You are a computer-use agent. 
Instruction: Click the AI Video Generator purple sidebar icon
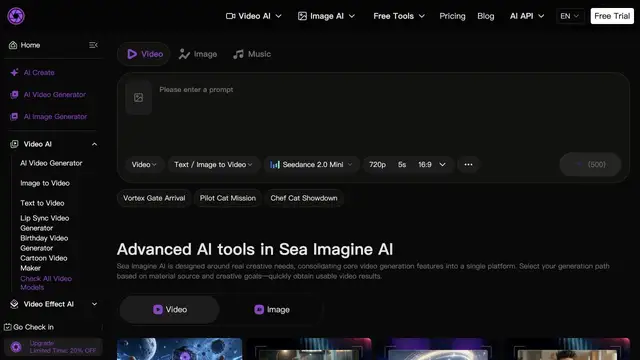click(x=14, y=95)
